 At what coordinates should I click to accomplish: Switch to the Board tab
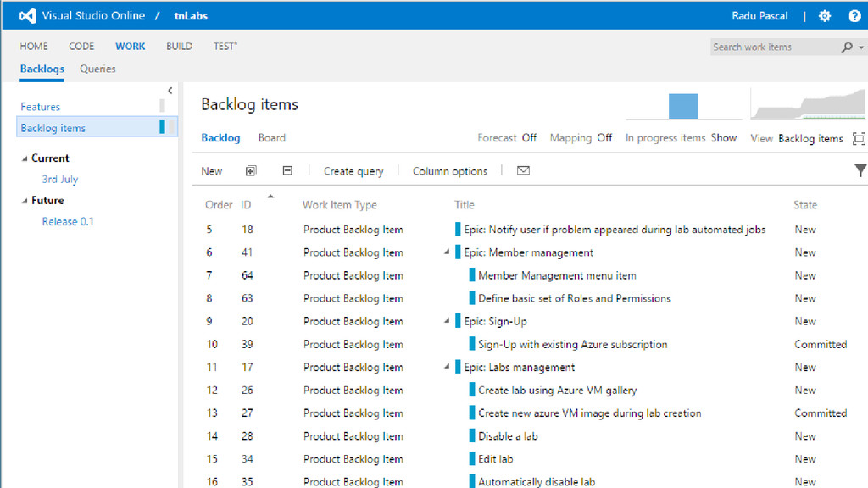click(272, 138)
